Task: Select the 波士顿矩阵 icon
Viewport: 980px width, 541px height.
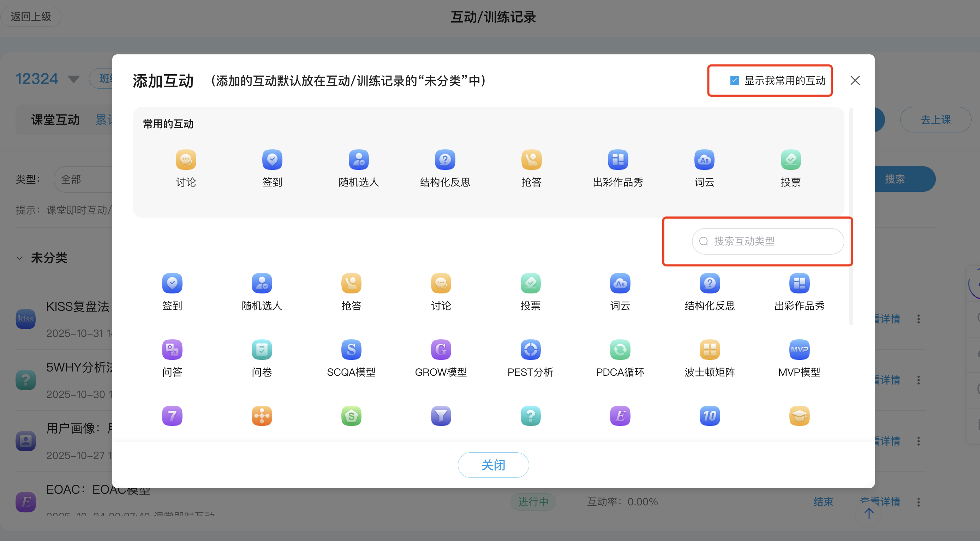Action: 709,357
